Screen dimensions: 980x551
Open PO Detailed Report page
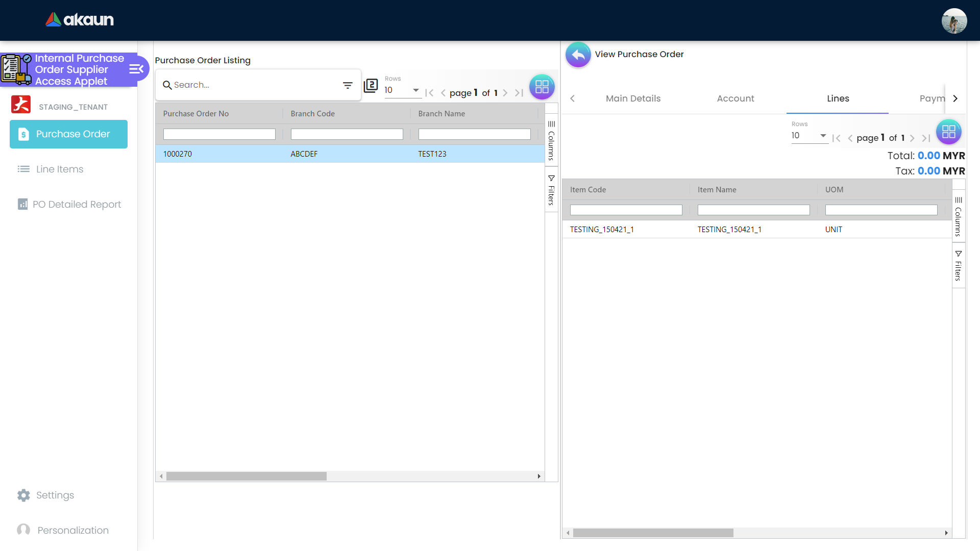click(x=77, y=204)
